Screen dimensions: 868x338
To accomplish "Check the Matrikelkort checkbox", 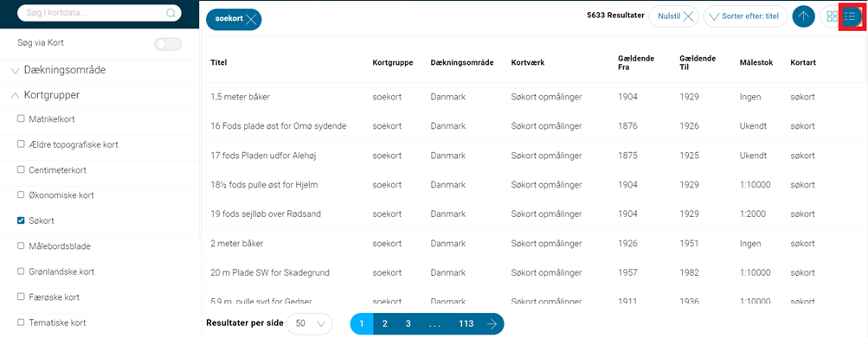I will coord(21,118).
